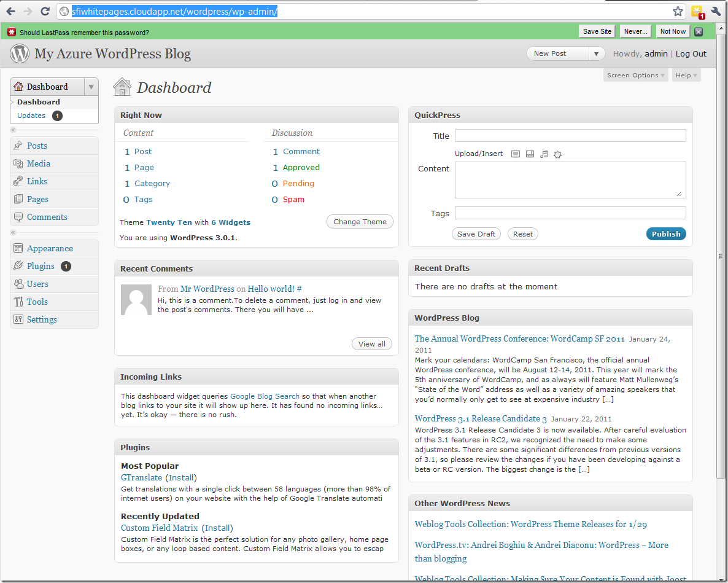Screen dimensions: 728x583
Task: Click Not Now in LastPass bar
Action: pos(673,31)
